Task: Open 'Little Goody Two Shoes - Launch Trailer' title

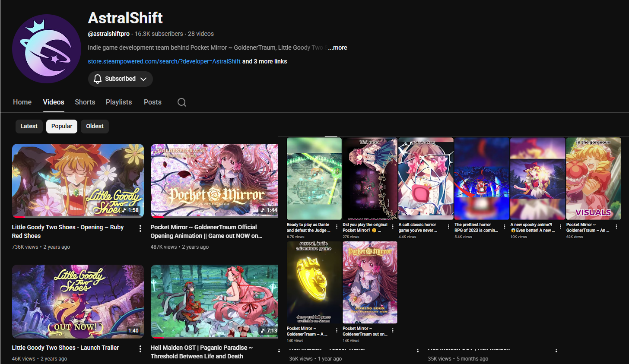Action: (x=65, y=348)
